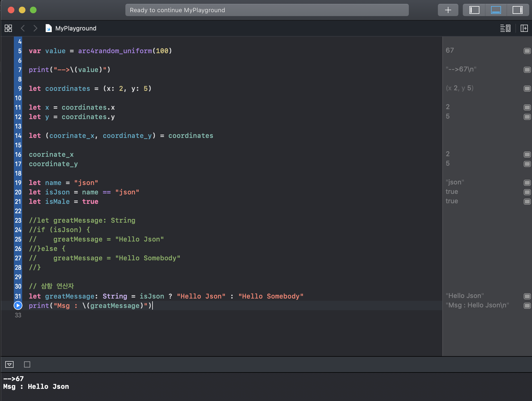
Task: Open the related items grid menu
Action: click(x=8, y=28)
